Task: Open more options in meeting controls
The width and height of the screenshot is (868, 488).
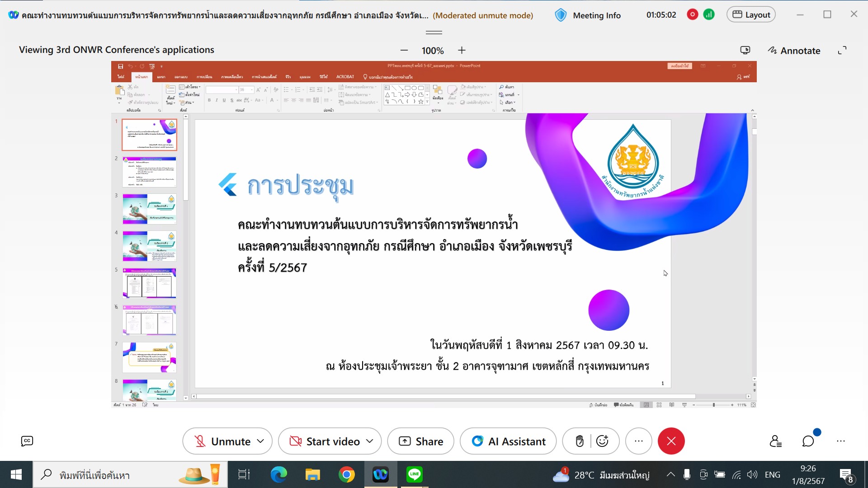Action: 638,441
